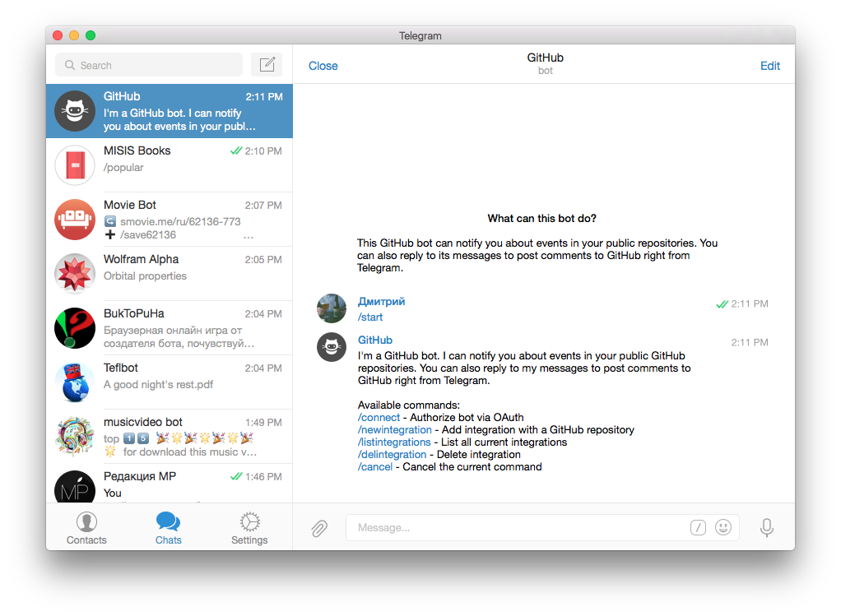Click the /start command link
The image size is (841, 616).
pos(370,317)
